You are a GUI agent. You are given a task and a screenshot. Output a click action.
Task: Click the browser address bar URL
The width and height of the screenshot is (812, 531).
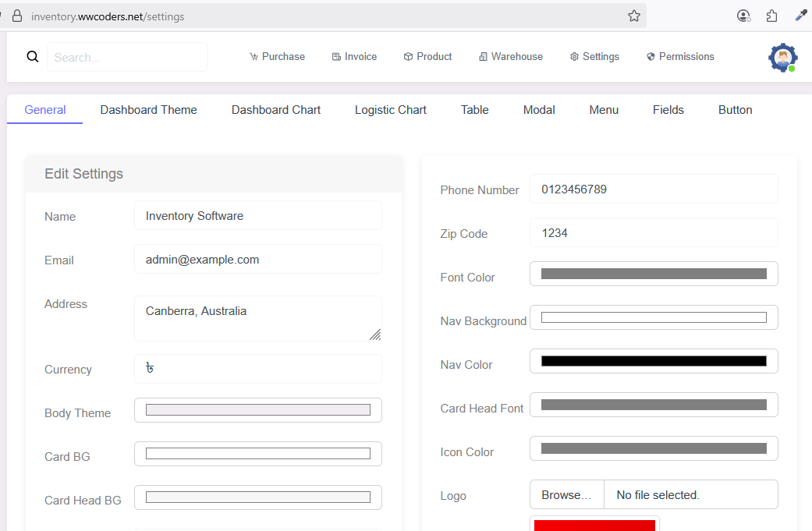tap(108, 16)
